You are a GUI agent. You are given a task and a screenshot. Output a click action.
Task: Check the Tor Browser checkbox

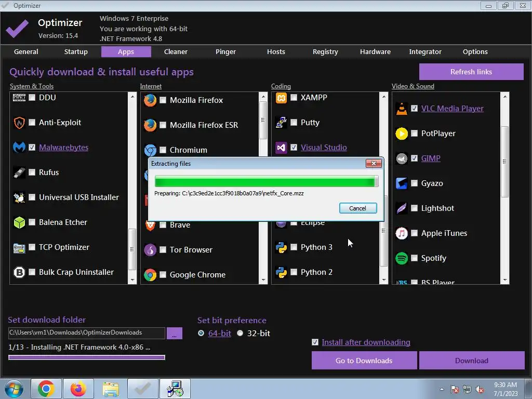[x=163, y=250]
